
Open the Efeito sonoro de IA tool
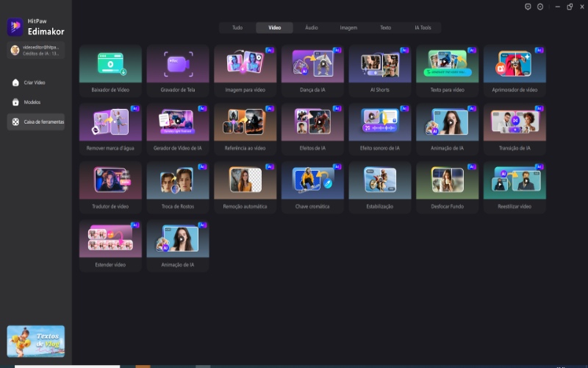(x=380, y=127)
